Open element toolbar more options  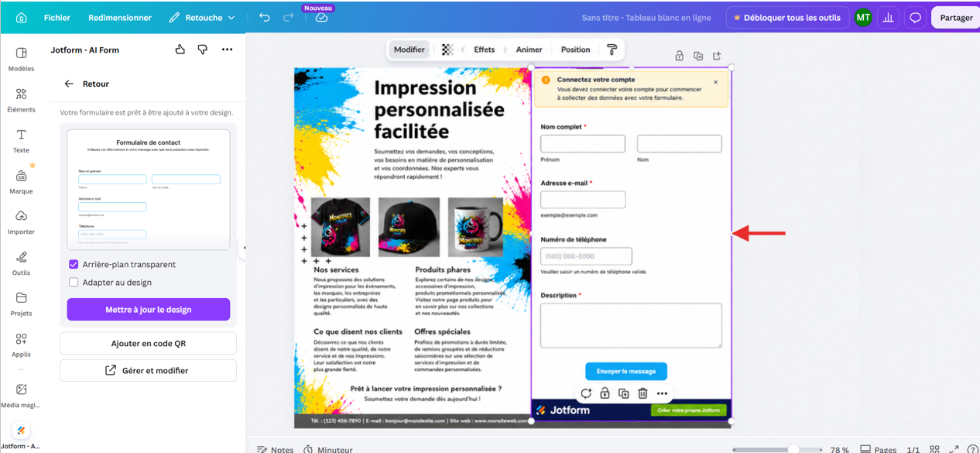(x=662, y=393)
